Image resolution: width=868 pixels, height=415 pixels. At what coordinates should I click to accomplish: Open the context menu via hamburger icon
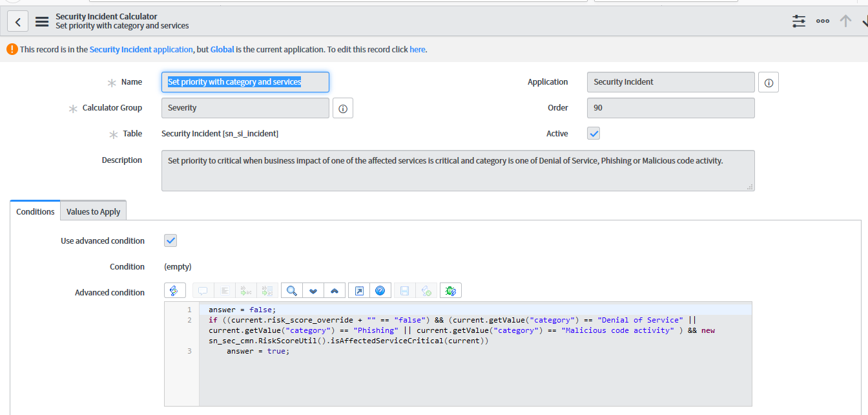(41, 20)
